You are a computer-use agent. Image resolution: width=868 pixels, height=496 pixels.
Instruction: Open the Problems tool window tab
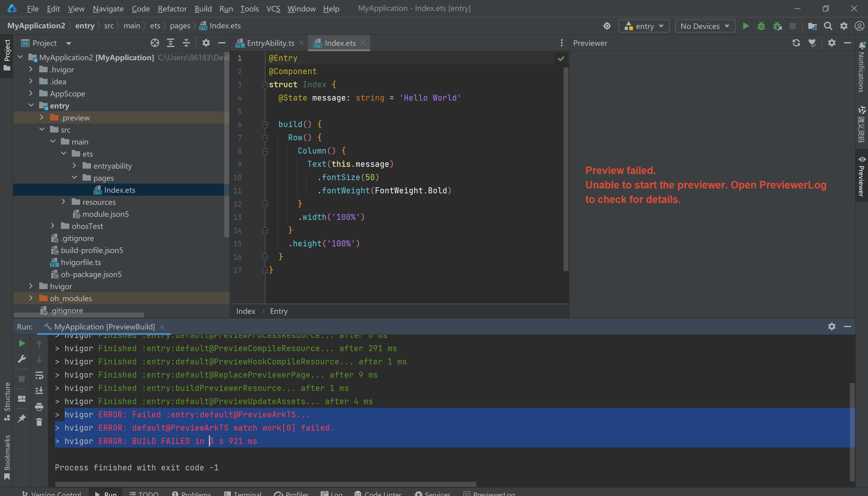[191, 493]
